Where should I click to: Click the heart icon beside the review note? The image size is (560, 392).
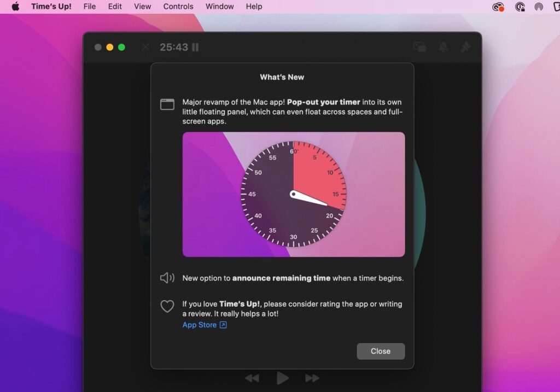pyautogui.click(x=167, y=306)
